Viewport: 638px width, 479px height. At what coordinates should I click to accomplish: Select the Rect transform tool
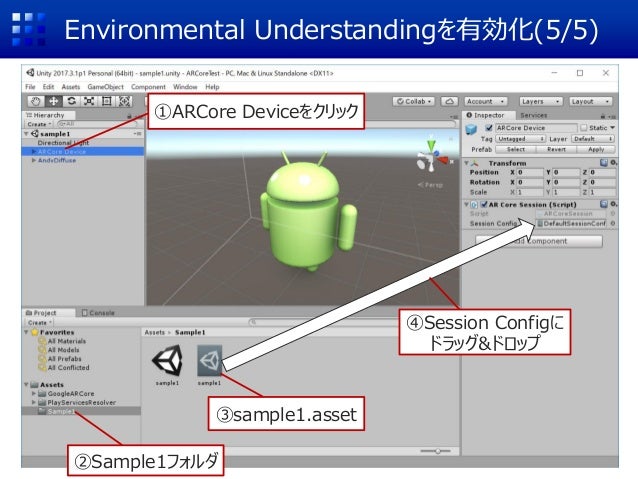tap(107, 101)
